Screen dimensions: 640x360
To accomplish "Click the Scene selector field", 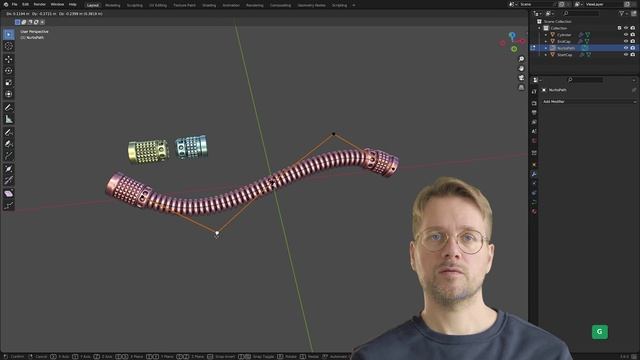I will [538, 4].
